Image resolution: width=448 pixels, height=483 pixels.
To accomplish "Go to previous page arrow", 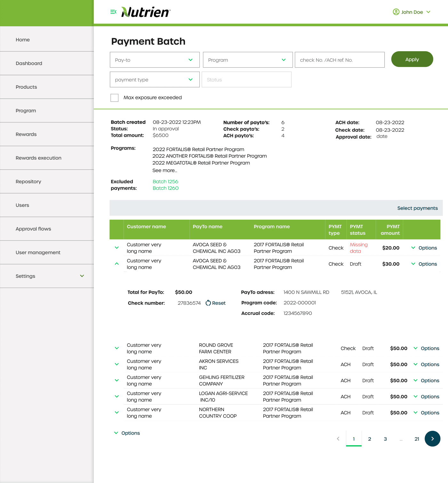I will 338,439.
